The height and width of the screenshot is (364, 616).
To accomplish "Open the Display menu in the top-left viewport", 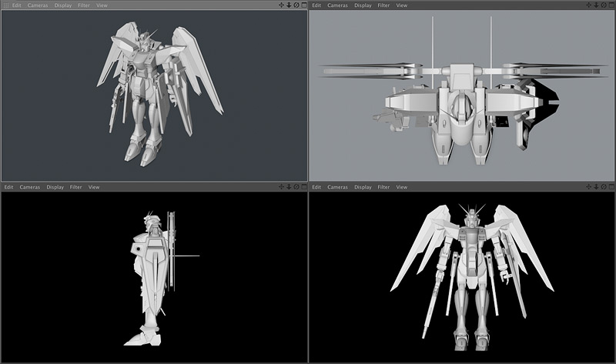I will click(x=63, y=5).
